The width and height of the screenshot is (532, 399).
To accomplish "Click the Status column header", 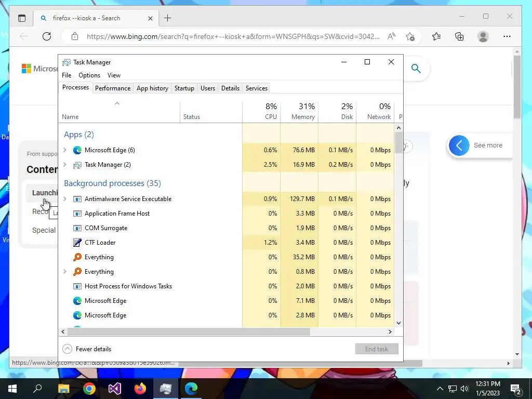I will 211,111.
